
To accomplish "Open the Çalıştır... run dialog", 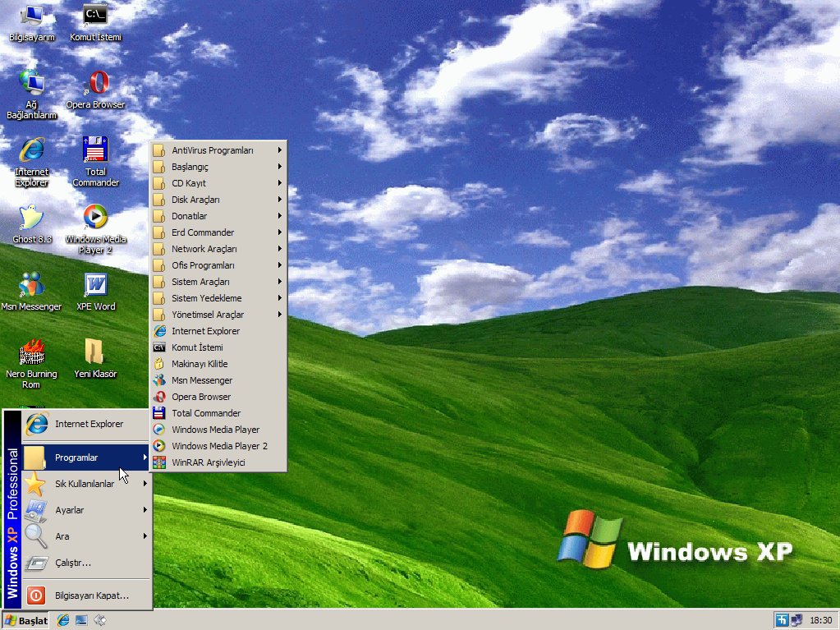I will click(x=86, y=563).
